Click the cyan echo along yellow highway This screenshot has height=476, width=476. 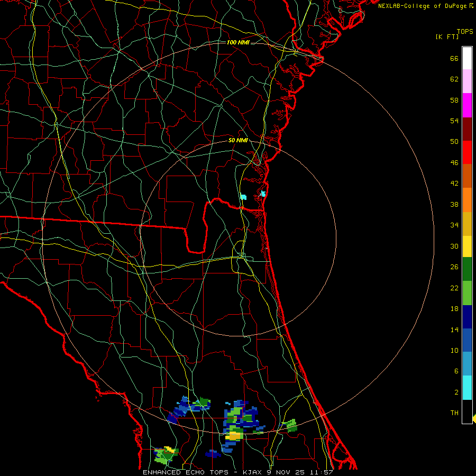[243, 197]
